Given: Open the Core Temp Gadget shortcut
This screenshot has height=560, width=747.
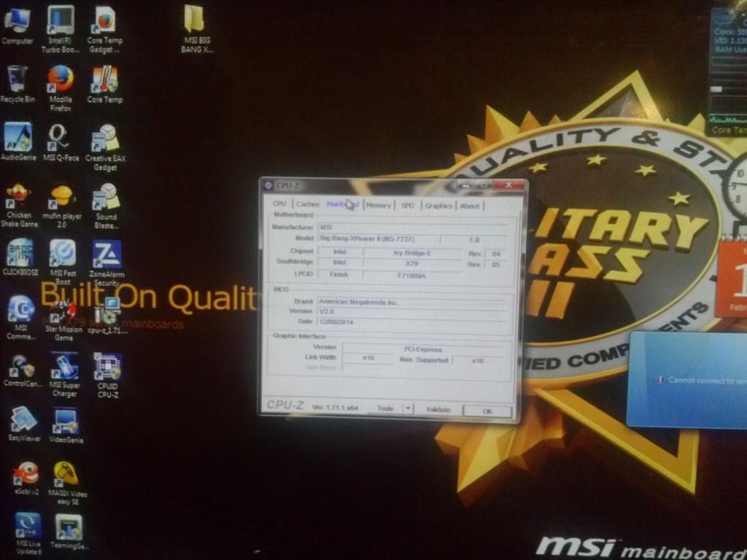Looking at the screenshot, I should 104,29.
